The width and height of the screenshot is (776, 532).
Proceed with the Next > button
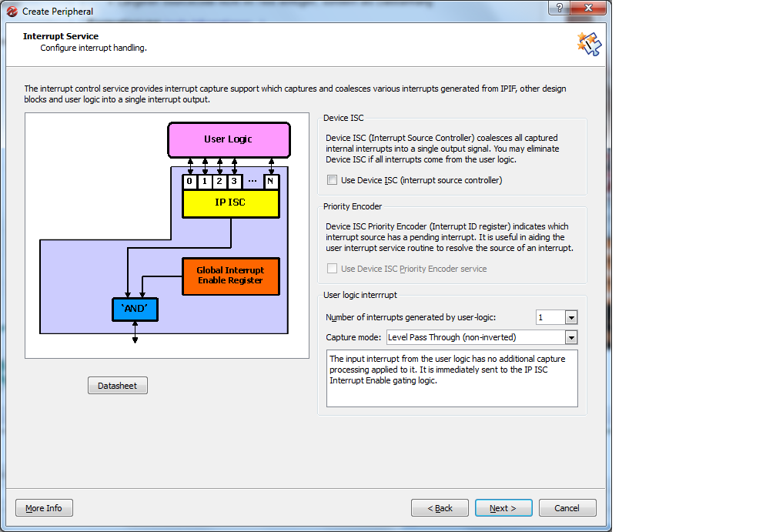click(503, 508)
